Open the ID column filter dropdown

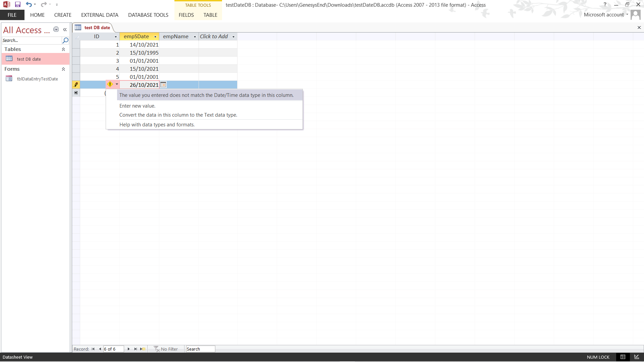[x=116, y=37]
